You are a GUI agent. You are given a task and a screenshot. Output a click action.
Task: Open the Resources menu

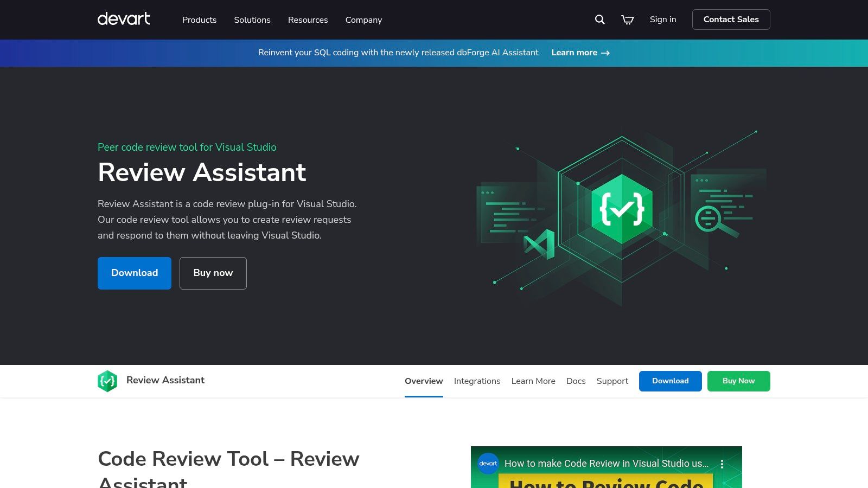[308, 20]
